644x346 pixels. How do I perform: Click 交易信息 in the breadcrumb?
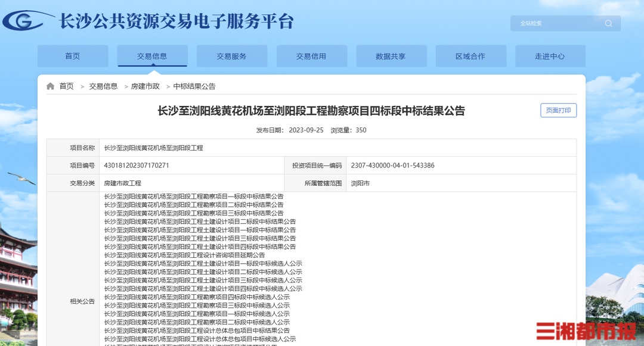[x=103, y=86]
